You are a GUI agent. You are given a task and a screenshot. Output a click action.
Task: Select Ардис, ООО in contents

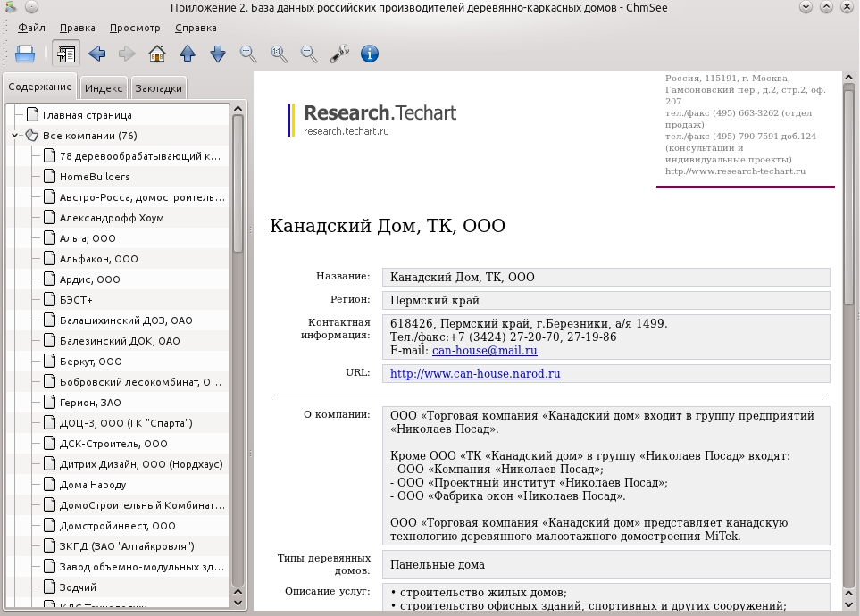90,279
